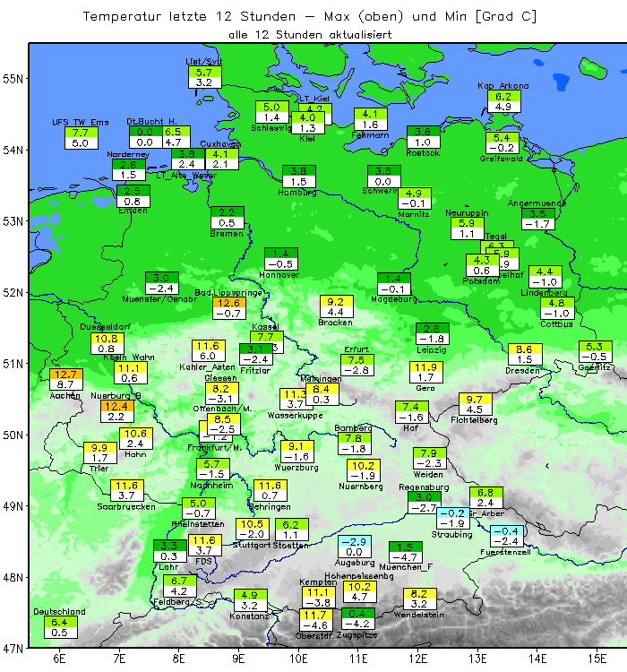Select the Emden station label
Image resolution: width=627 pixels, height=672 pixels.
pyautogui.click(x=133, y=211)
